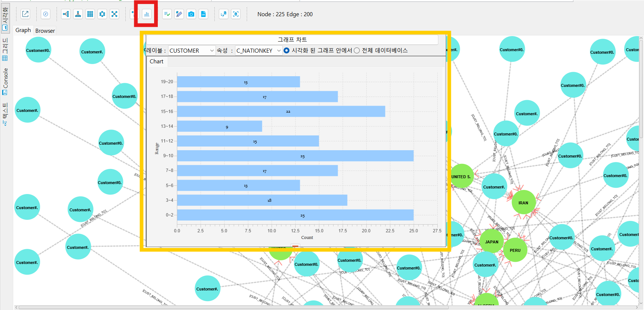Open the 텍스트 vertical side tab
Viewport: 644px width, 310px height.
[5, 114]
